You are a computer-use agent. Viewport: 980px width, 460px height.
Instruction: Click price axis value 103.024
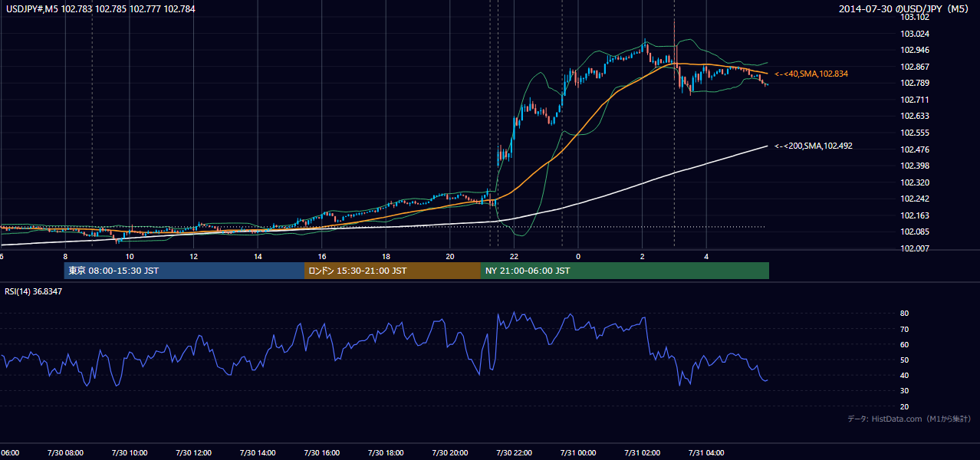pos(914,34)
